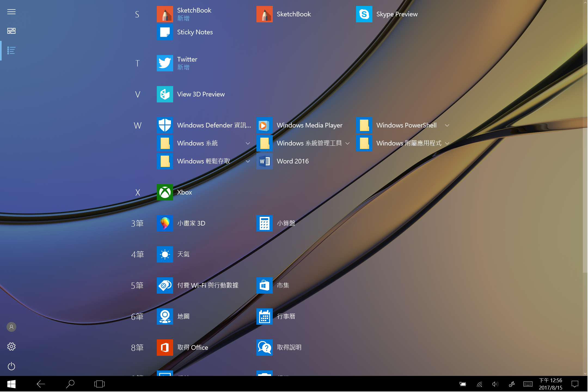Image resolution: width=588 pixels, height=392 pixels.
Task: Open 小畫家 3D (Paint 3D)
Action: pos(204,223)
